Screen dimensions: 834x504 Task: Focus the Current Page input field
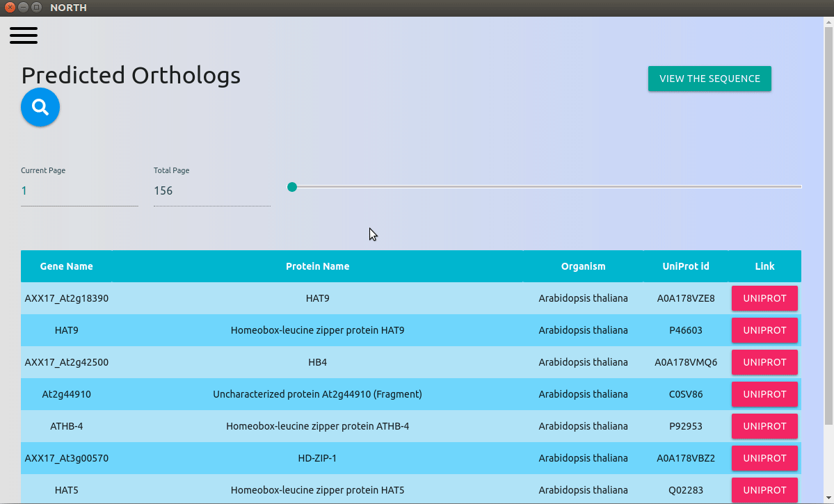tap(79, 191)
